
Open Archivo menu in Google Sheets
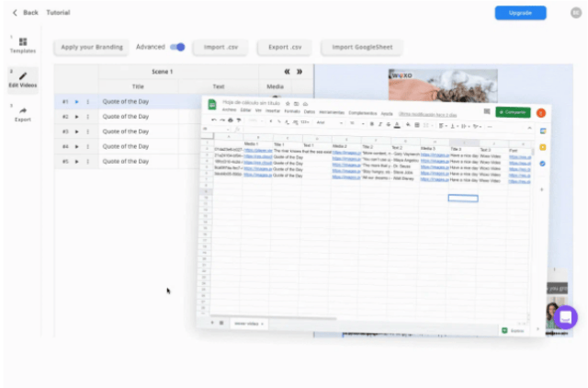click(229, 110)
